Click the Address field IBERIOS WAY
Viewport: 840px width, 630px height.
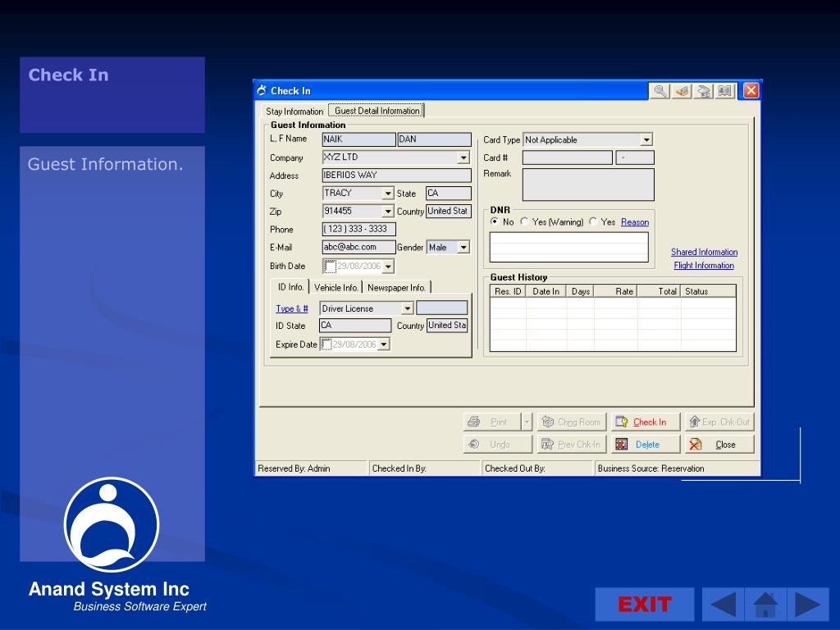396,176
